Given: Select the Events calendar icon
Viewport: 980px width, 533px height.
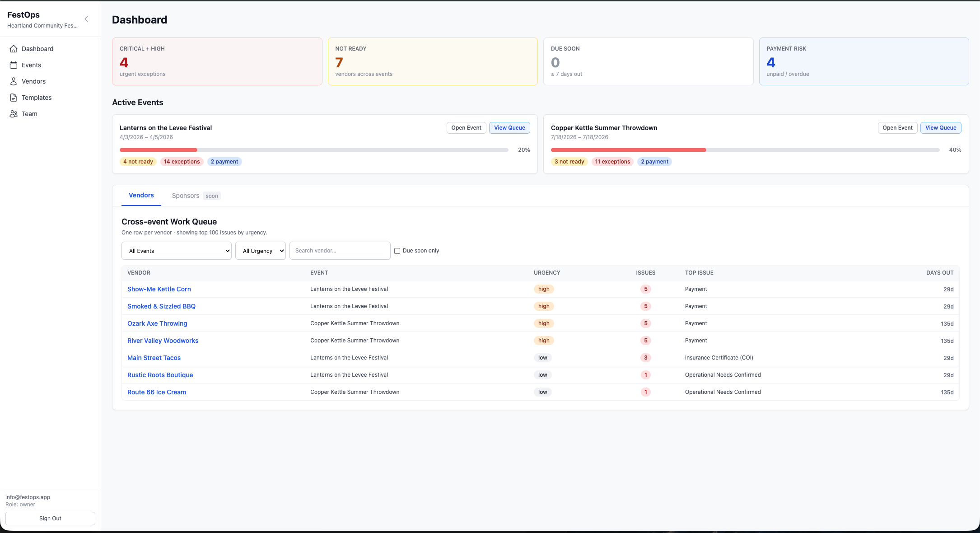Looking at the screenshot, I should (14, 65).
